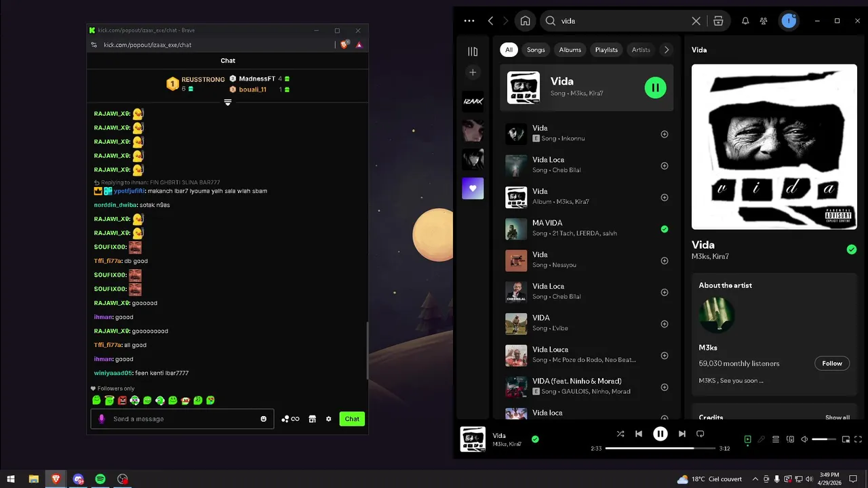The height and width of the screenshot is (488, 868).
Task: Click the angry red emote in Kick quick emotes
Action: [122, 401]
